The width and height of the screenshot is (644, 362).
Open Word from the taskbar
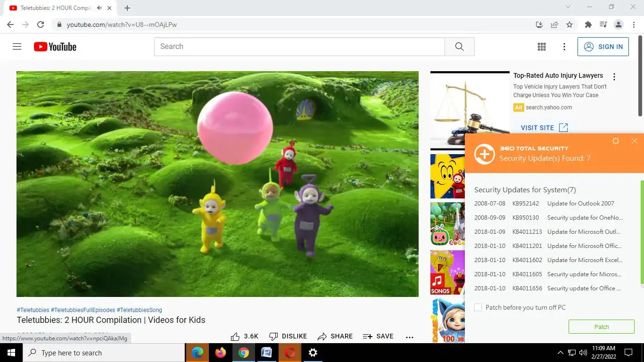(x=266, y=353)
